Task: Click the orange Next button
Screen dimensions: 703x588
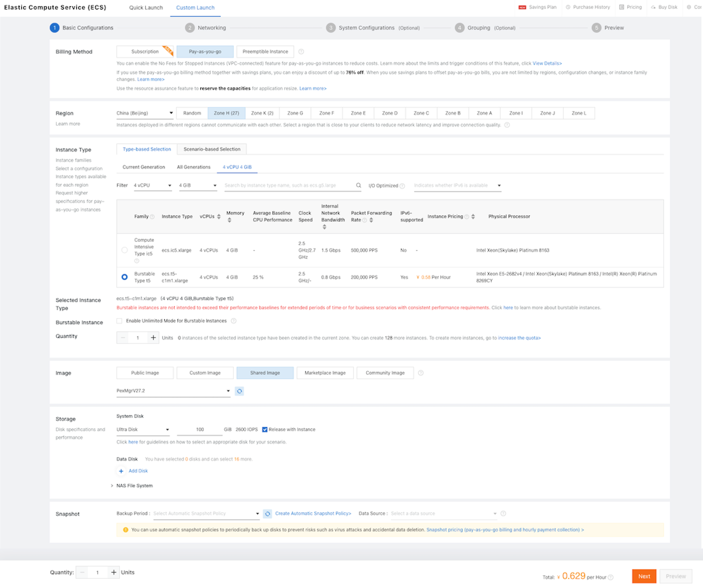Action: pyautogui.click(x=644, y=576)
